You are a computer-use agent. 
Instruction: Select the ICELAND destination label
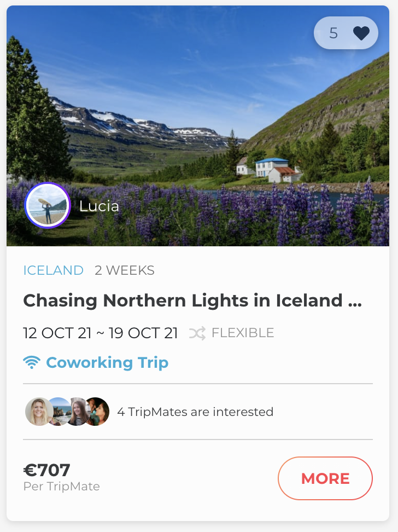click(x=53, y=270)
